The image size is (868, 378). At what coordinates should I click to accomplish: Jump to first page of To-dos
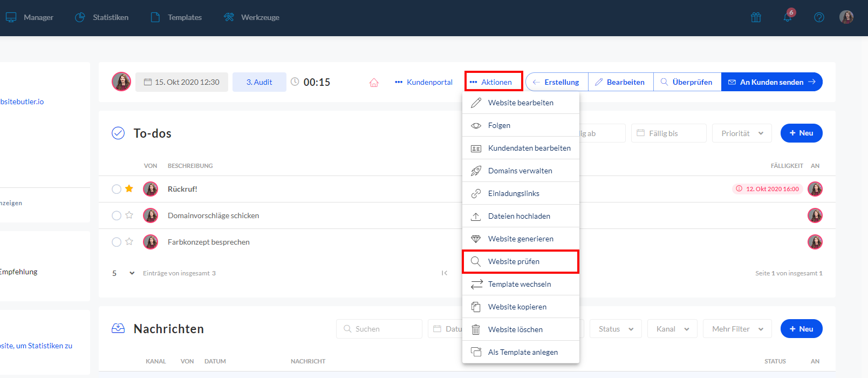click(445, 273)
